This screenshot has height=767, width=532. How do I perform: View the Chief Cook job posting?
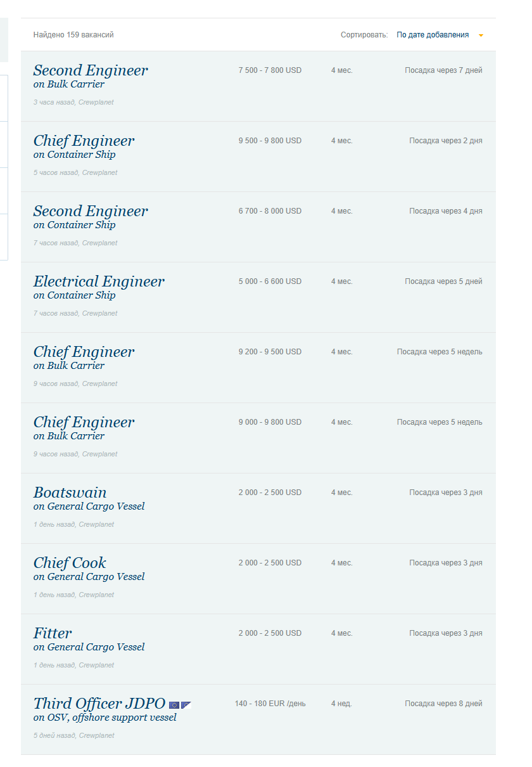click(70, 563)
